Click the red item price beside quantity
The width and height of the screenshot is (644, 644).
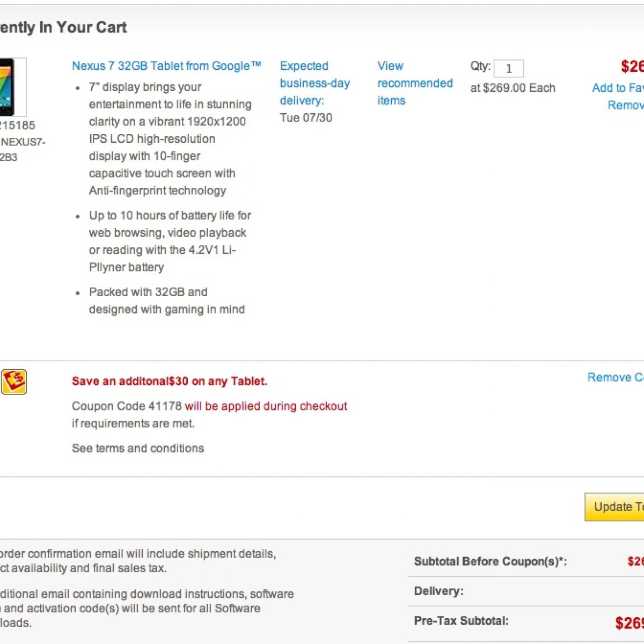632,67
